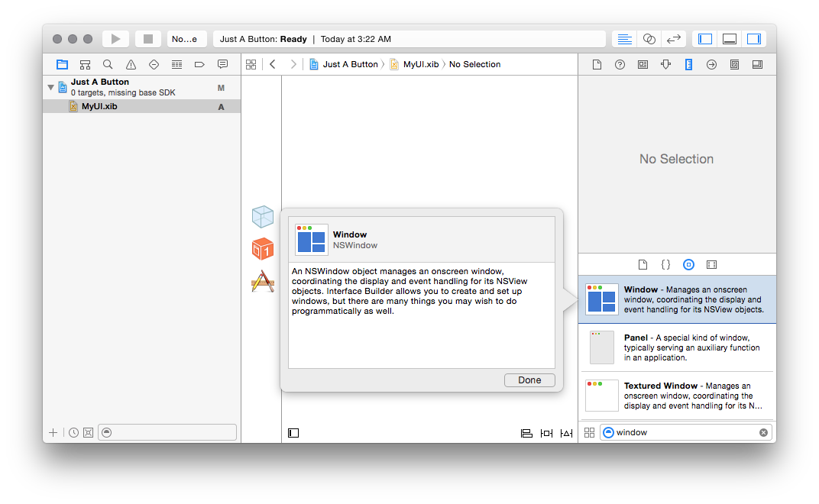Show the Size inspector

click(689, 64)
